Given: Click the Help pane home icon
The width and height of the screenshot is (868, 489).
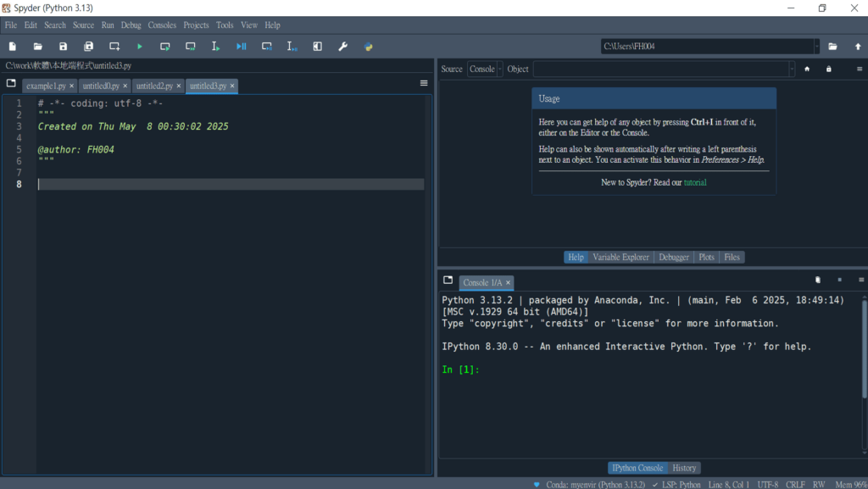Looking at the screenshot, I should pos(807,69).
